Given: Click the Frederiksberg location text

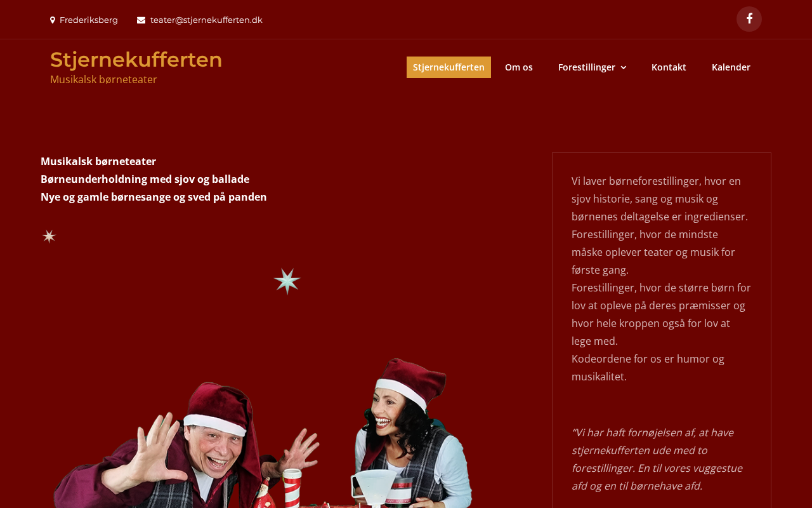Looking at the screenshot, I should 89,20.
